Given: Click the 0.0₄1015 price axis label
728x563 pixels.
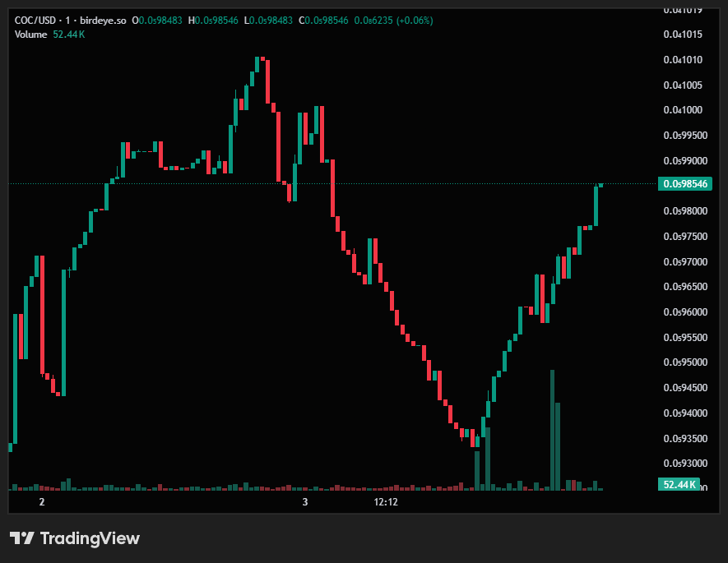Looking at the screenshot, I should (683, 35).
